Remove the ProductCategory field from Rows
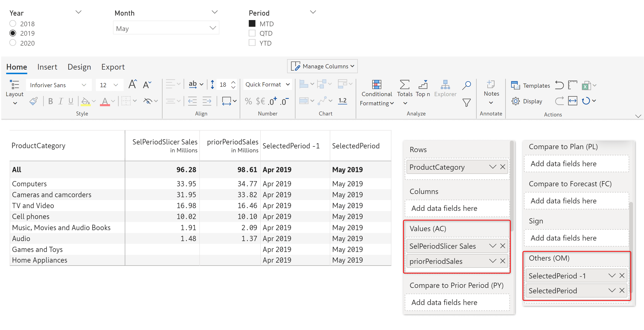 pyautogui.click(x=502, y=167)
